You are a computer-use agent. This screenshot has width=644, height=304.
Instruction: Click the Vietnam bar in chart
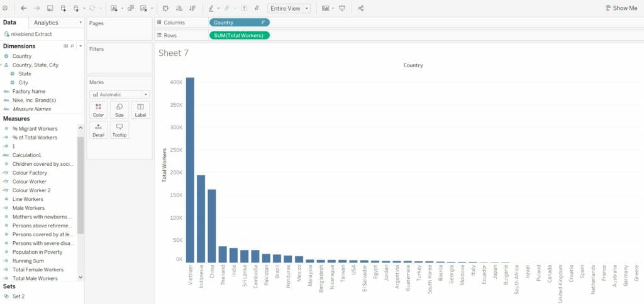click(x=190, y=170)
